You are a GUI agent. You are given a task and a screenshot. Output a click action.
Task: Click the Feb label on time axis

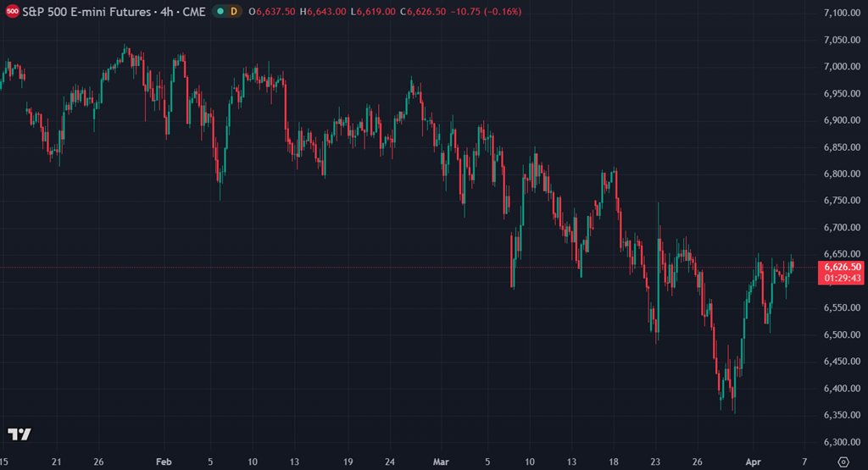coord(164,462)
